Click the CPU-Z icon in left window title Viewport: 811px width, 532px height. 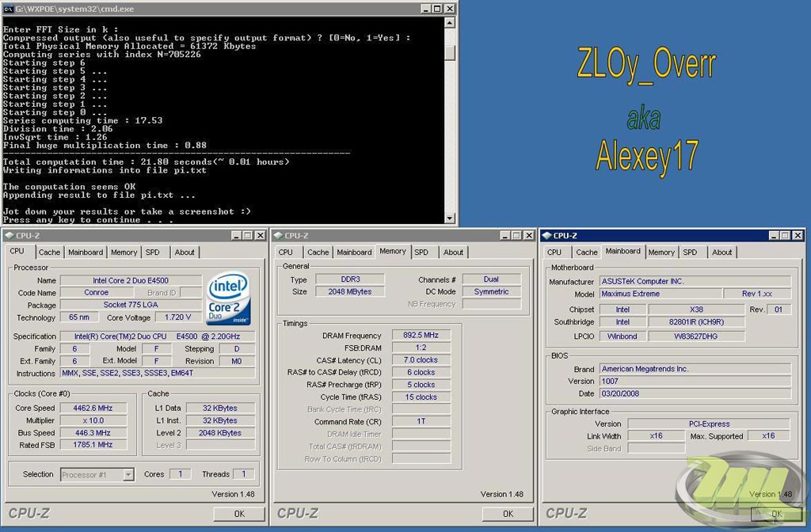(x=10, y=235)
